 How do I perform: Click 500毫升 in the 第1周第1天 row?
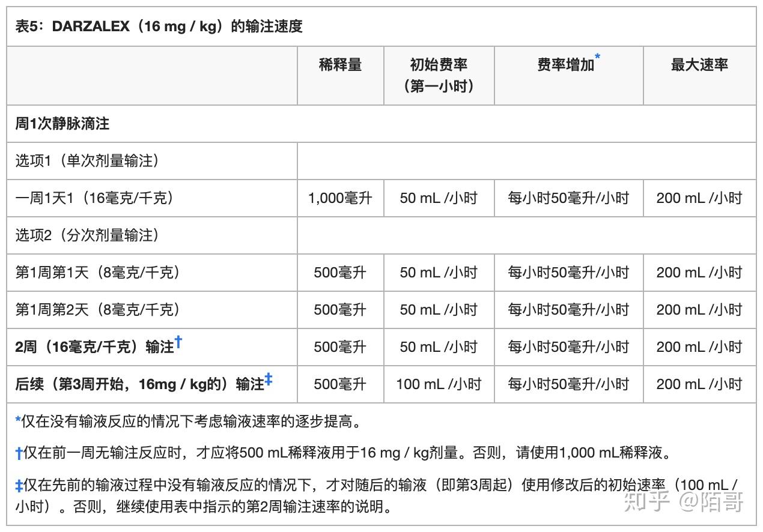340,273
